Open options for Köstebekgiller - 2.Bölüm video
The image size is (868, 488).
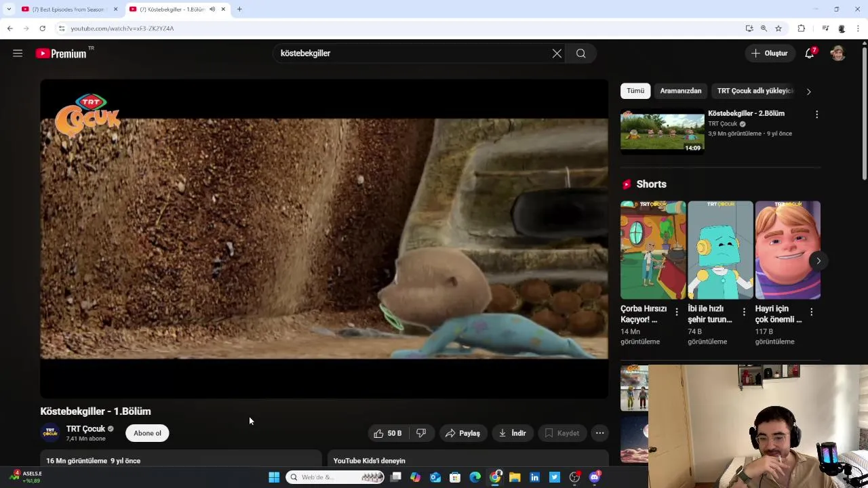(x=816, y=115)
